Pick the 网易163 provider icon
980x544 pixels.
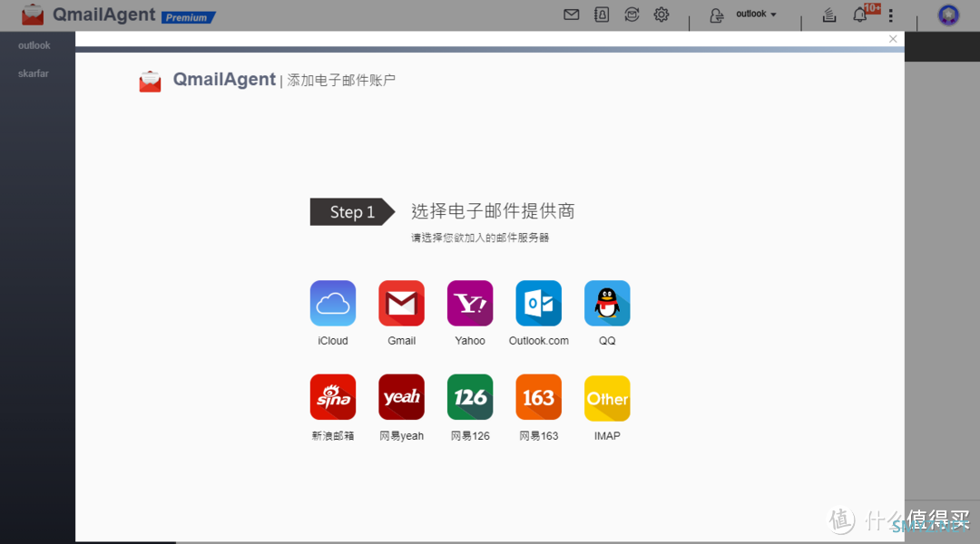(x=539, y=397)
